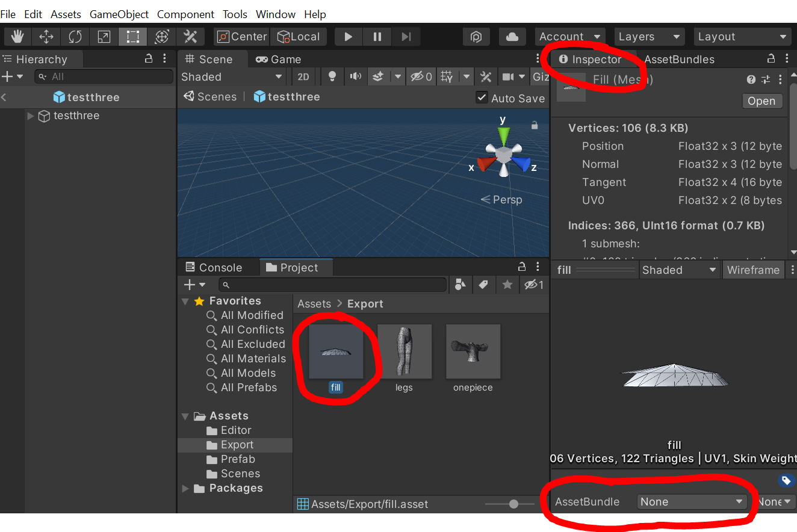Click the Scene view lock icon
The image size is (797, 532).
coord(534,125)
